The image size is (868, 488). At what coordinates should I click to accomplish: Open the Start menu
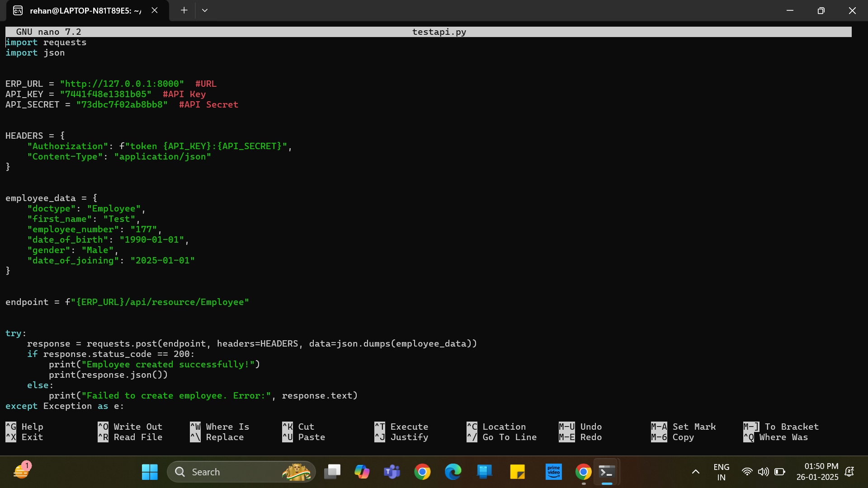[149, 471]
